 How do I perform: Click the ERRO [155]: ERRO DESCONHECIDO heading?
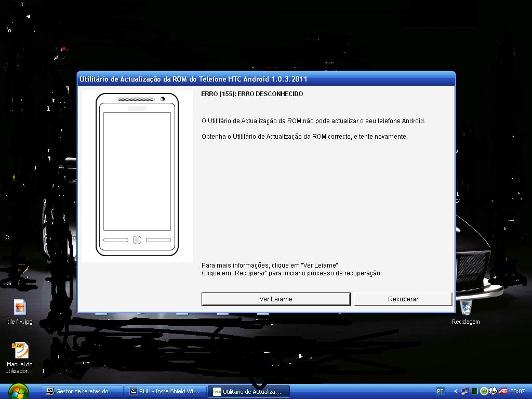pos(252,94)
